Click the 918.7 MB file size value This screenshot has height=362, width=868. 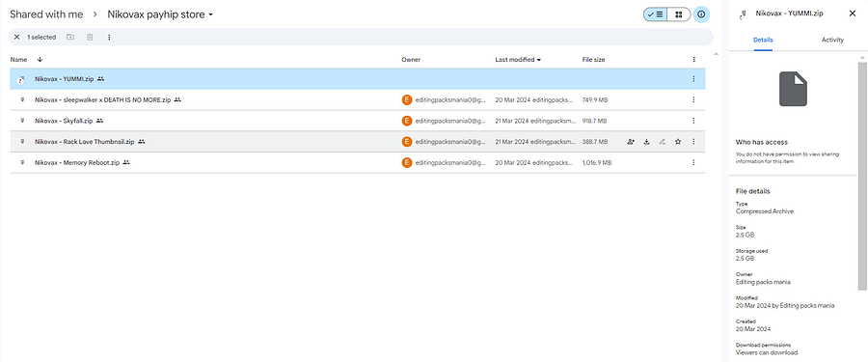point(594,121)
